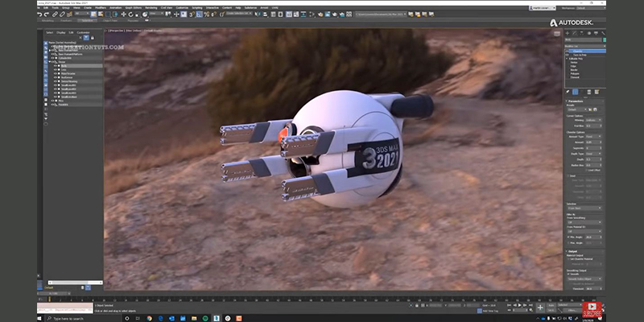
Task: Switch to the Motion command panel tab
Action: click(589, 32)
